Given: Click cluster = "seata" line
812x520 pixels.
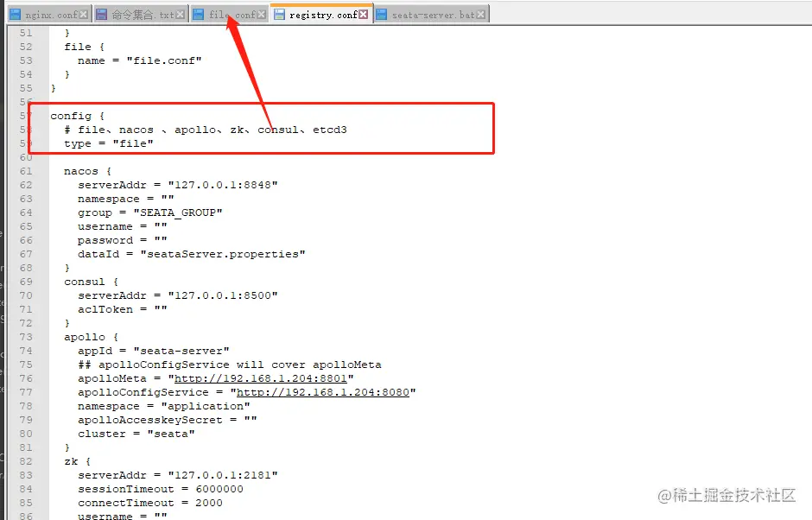Looking at the screenshot, I should 136,434.
